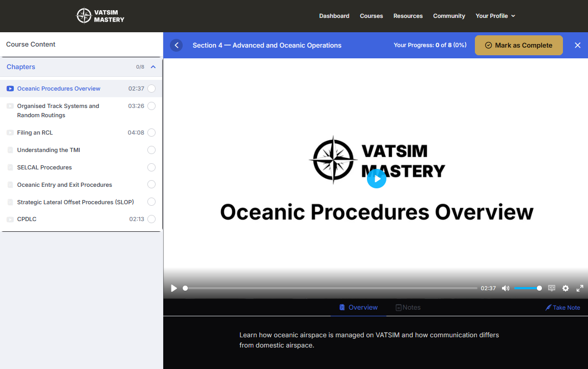Open Resources in top navigation

click(408, 16)
